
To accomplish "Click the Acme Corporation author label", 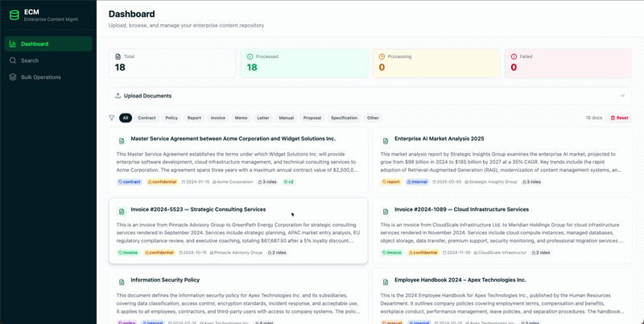I will point(233,181).
